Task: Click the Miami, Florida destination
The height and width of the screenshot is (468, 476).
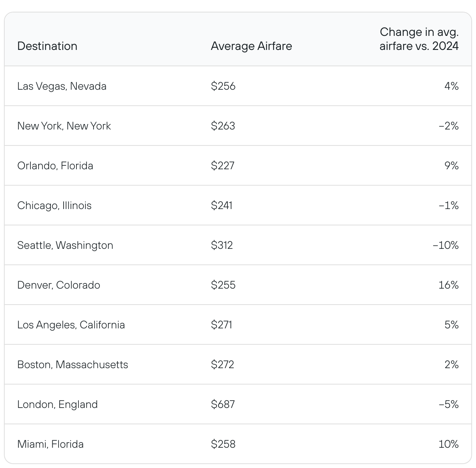Action: [50, 444]
